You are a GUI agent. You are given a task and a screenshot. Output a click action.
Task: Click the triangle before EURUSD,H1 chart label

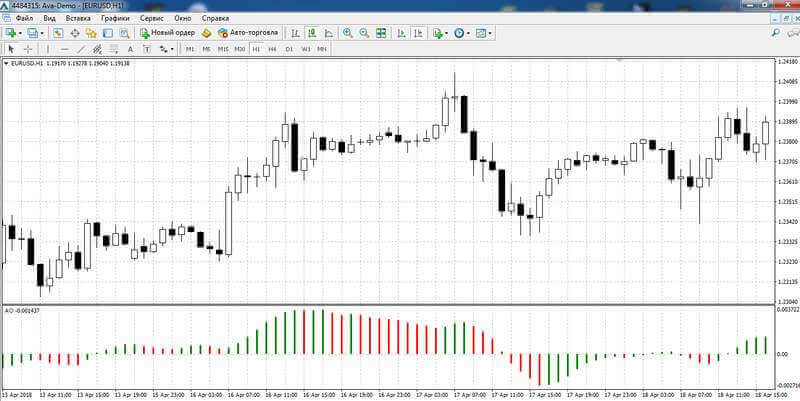pyautogui.click(x=6, y=64)
